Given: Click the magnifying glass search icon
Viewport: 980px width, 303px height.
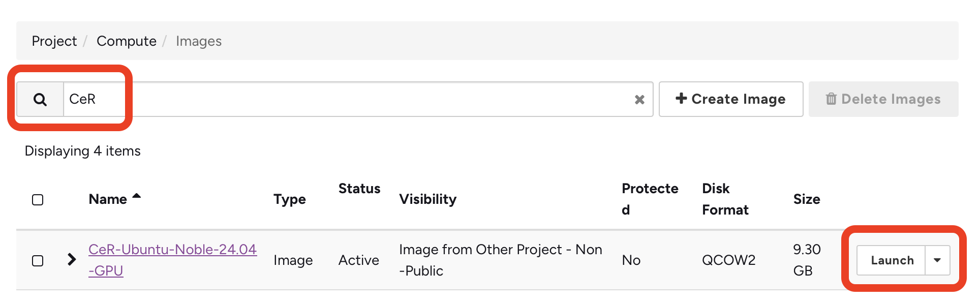Looking at the screenshot, I should coord(40,100).
